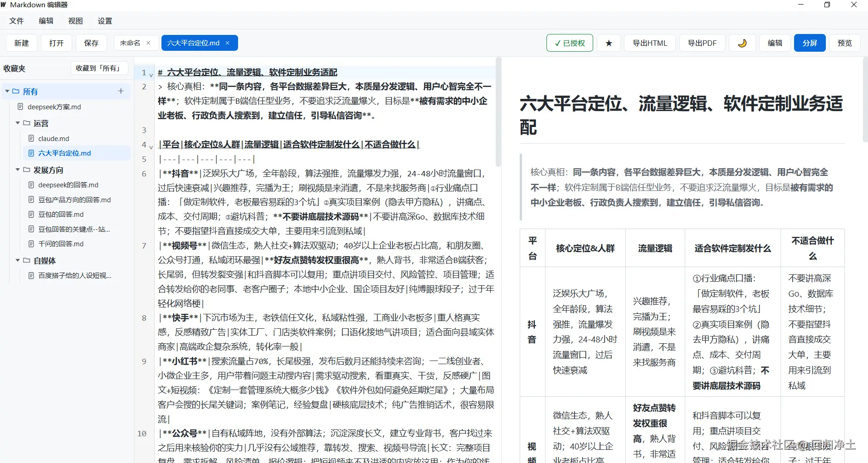Export document via 导出PDF

pos(702,43)
